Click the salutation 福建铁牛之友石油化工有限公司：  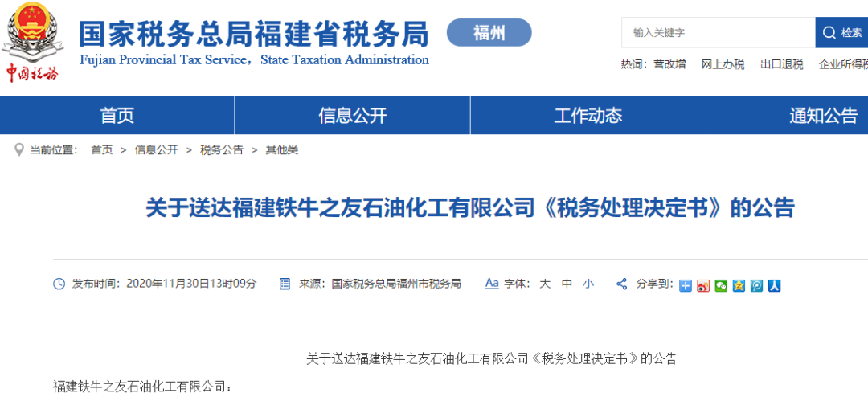143,387
